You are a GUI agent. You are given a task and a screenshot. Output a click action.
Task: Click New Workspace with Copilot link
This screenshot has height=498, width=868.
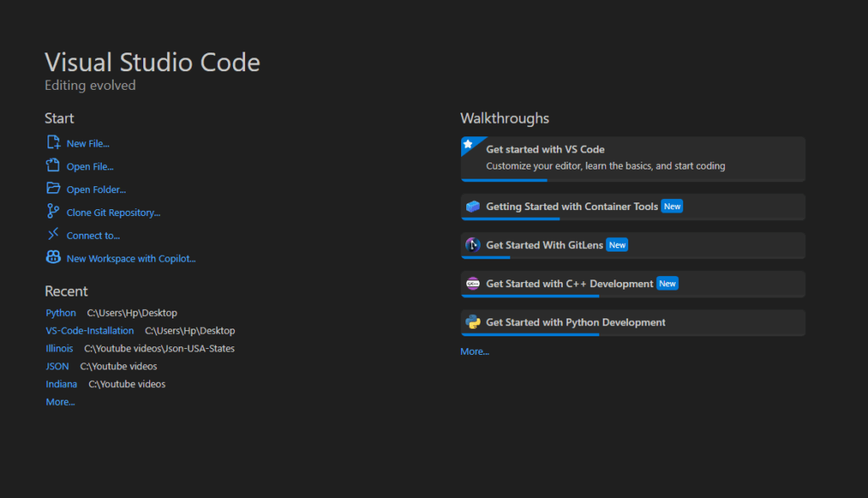pyautogui.click(x=131, y=258)
